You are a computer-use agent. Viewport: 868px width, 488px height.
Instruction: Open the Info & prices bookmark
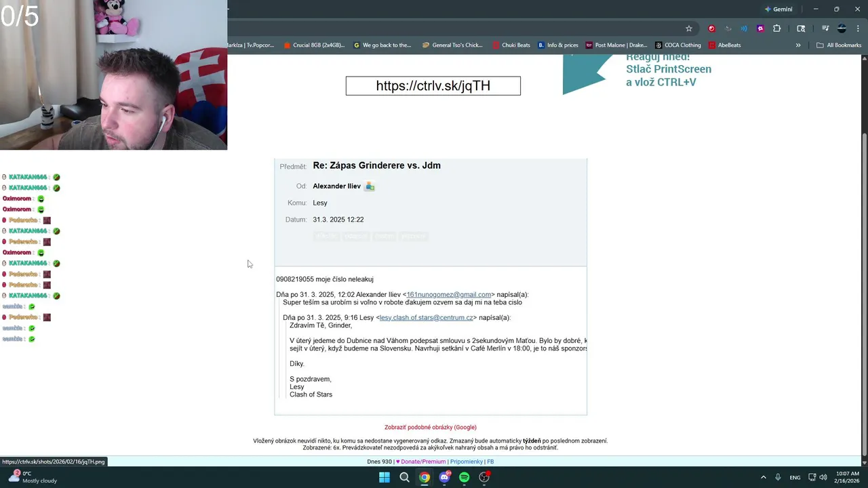(x=558, y=45)
